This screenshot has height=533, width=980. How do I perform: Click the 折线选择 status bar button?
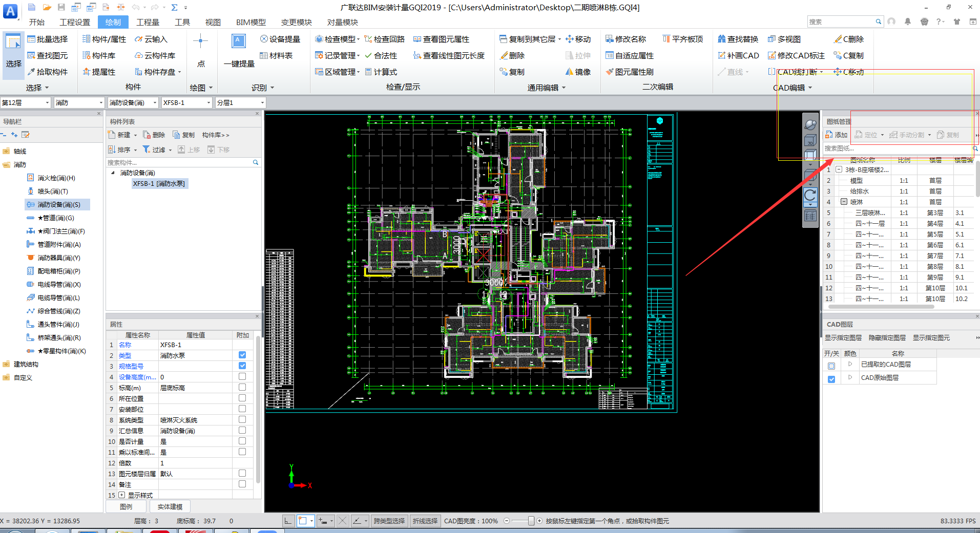(425, 521)
